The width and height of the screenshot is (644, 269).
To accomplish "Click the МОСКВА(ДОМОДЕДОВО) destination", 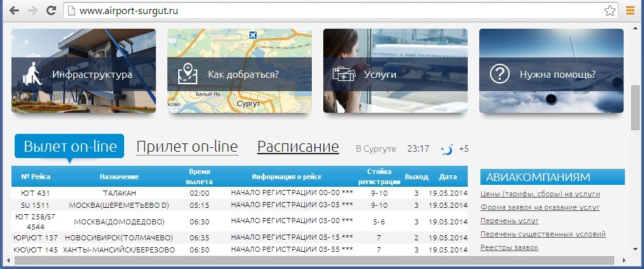I will pyautogui.click(x=119, y=222).
